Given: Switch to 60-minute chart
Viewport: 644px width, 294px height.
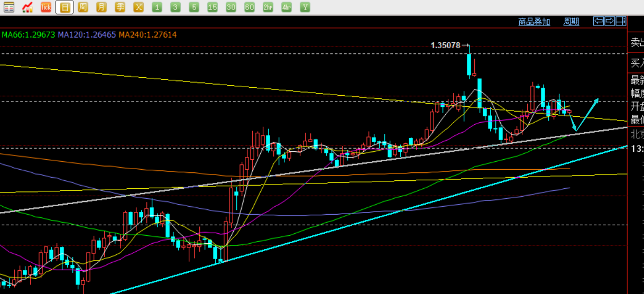Looking at the screenshot, I should click(250, 7).
